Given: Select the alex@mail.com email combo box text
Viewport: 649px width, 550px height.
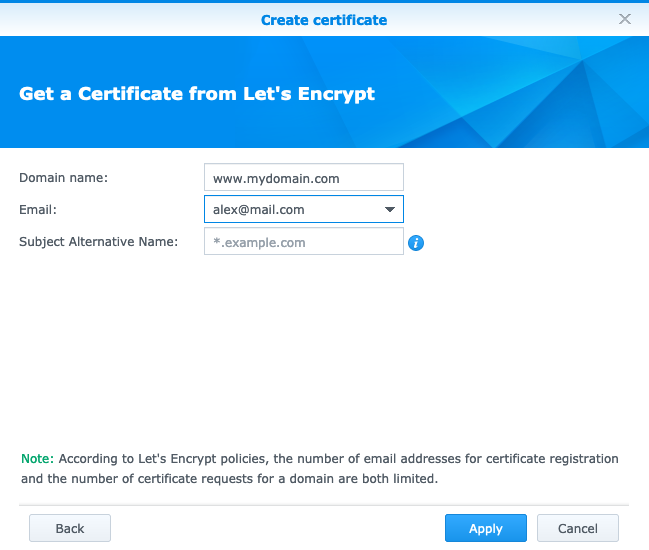Looking at the screenshot, I should point(258,210).
